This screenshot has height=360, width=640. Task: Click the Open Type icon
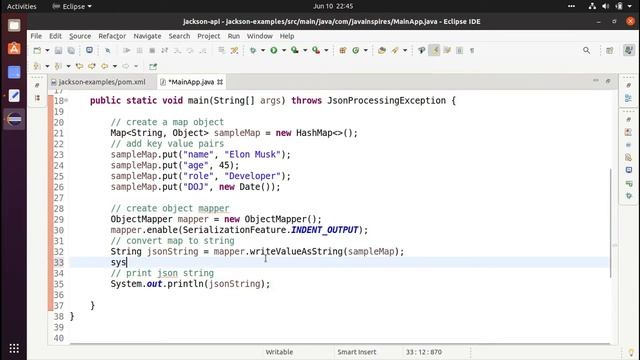pos(382,50)
